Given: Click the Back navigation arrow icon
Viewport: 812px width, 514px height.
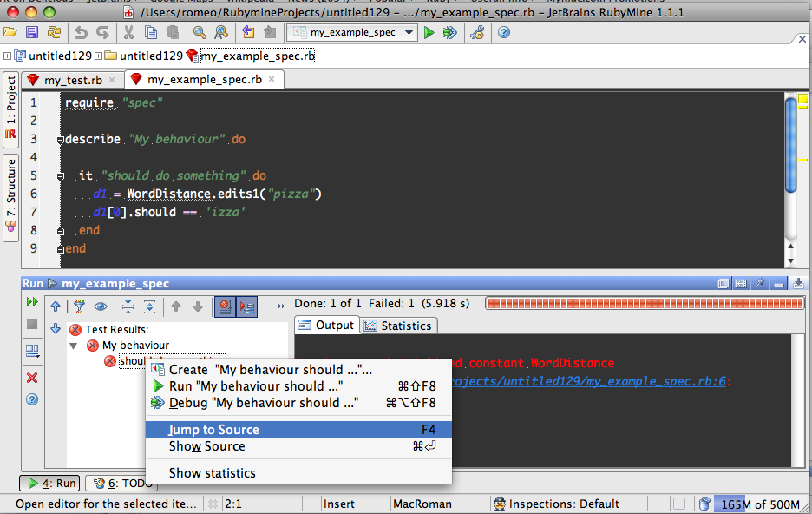Looking at the screenshot, I should click(248, 32).
